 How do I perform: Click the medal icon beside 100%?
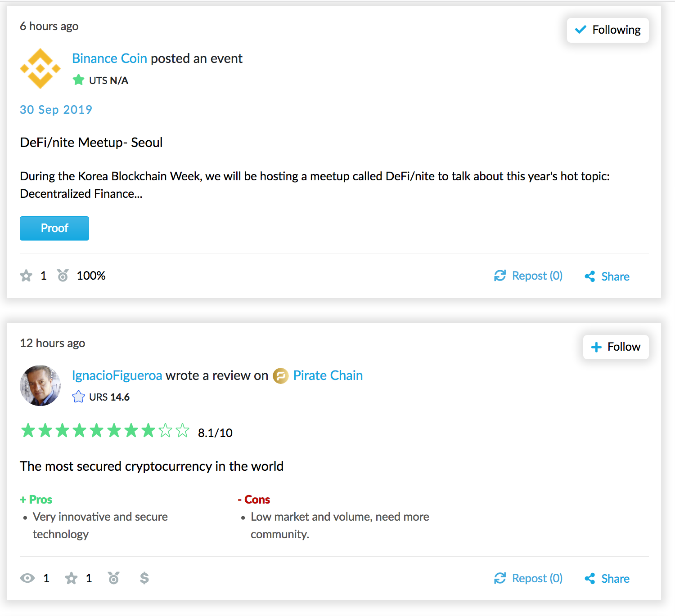pyautogui.click(x=63, y=275)
